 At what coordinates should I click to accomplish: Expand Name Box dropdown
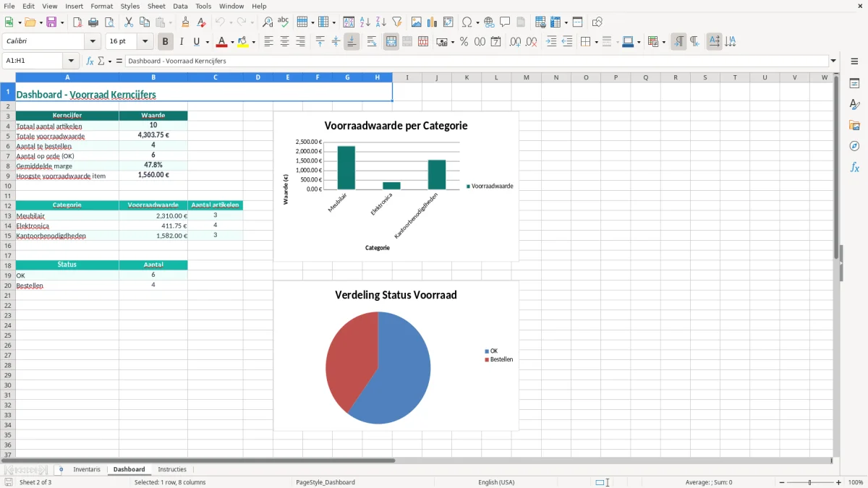(72, 61)
